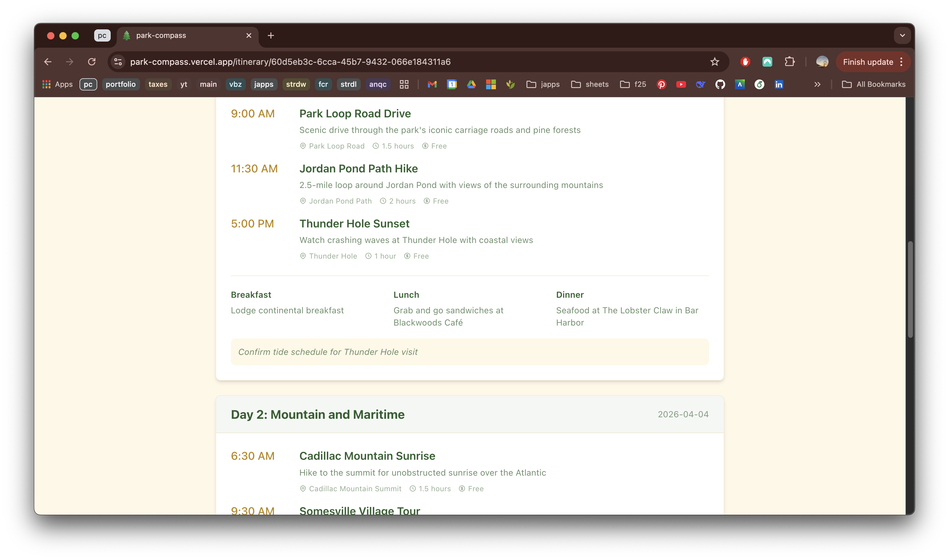The width and height of the screenshot is (949, 560).
Task: Click the page vertical scrollbar thumb
Action: 910,289
